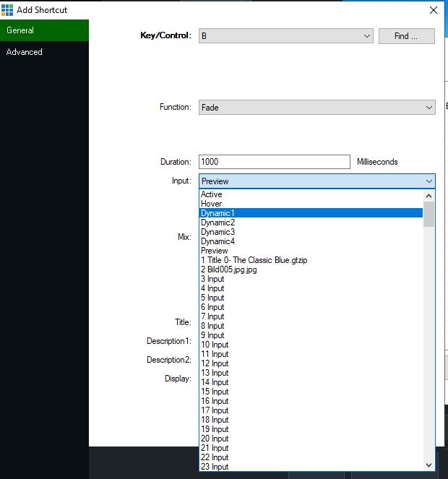Choose 10 Input from the list
The width and height of the screenshot is (448, 479).
pos(215,345)
